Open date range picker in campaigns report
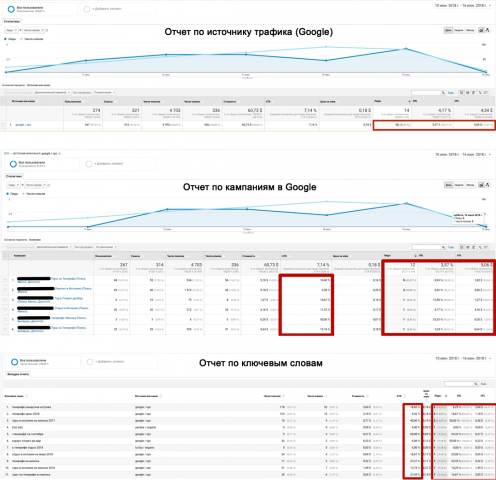Image resolution: width=496 pixels, height=480 pixels. (x=464, y=155)
